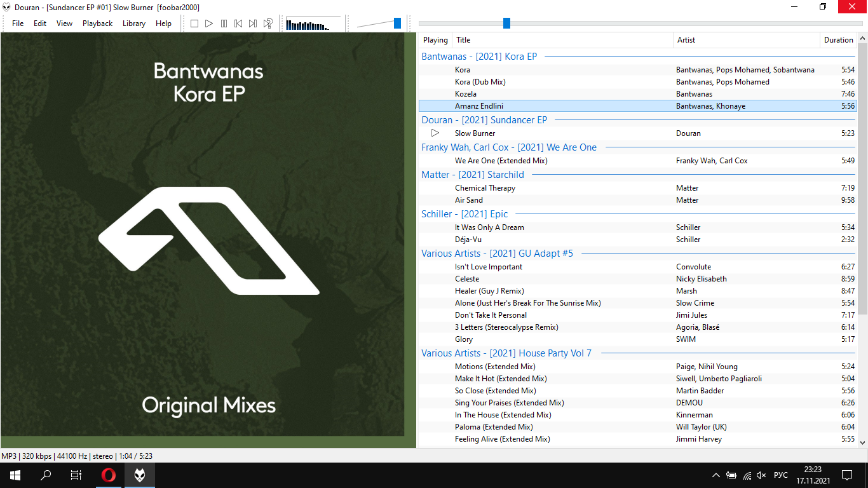Select the track "We Are One (Extended Mix)"

[638, 161]
